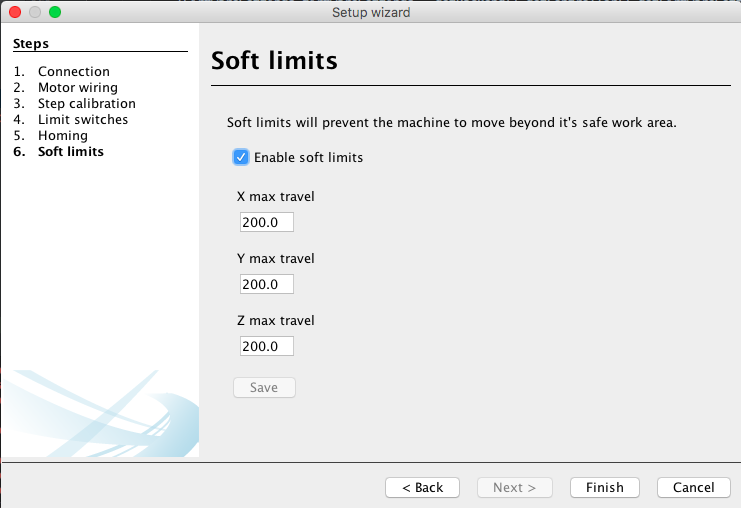Viewport: 741px width, 508px height.
Task: Click the Y max travel field
Action: coord(267,284)
